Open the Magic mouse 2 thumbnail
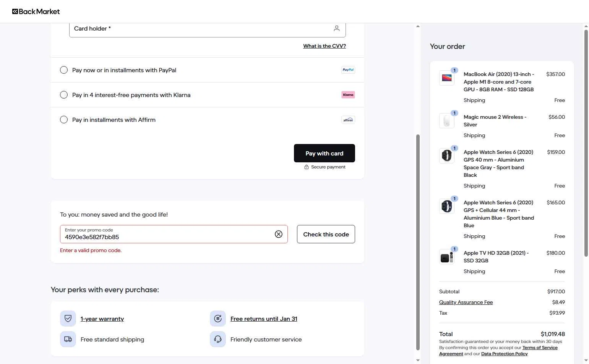This screenshot has width=589, height=364. click(447, 121)
